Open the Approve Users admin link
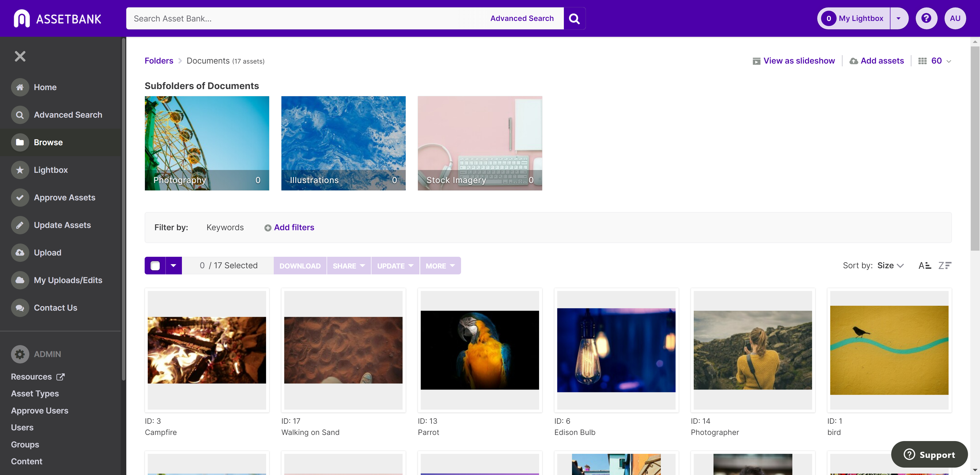This screenshot has width=980, height=475. click(x=40, y=411)
